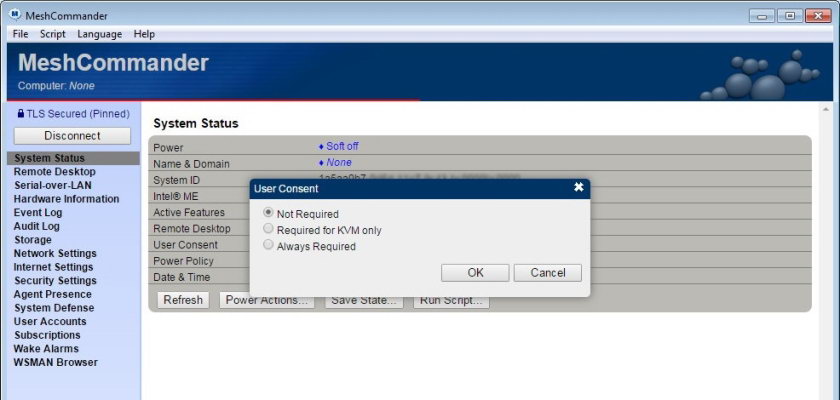View the Event Log
The height and width of the screenshot is (400, 840).
pyautogui.click(x=38, y=212)
